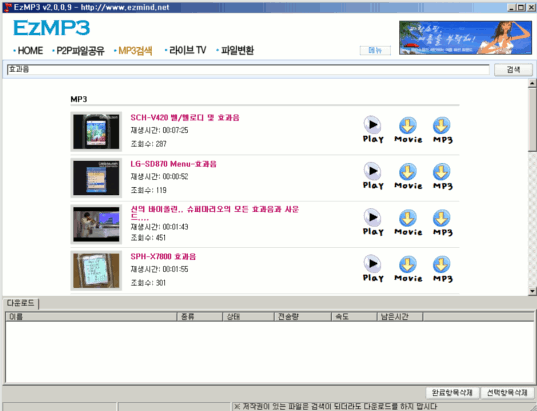The image size is (537, 411).
Task: Click results scrollbar down arrow
Action: pos(532,291)
